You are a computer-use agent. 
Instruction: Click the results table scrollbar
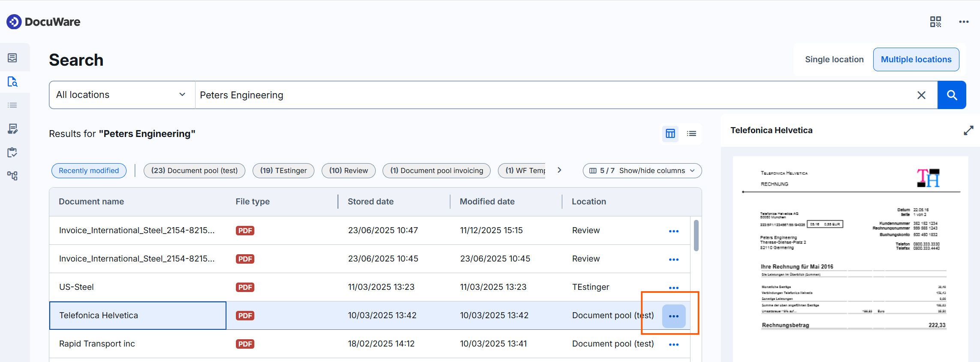[696, 235]
